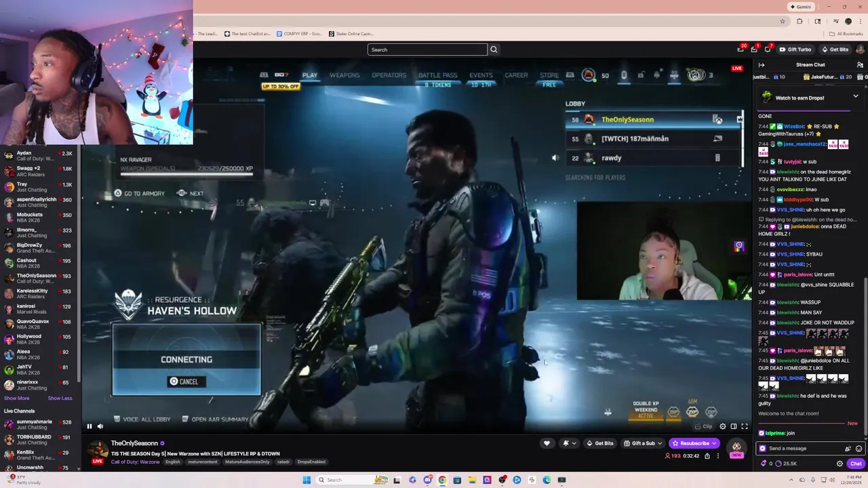
Task: Open All Bookmarks folder
Action: 846,33
